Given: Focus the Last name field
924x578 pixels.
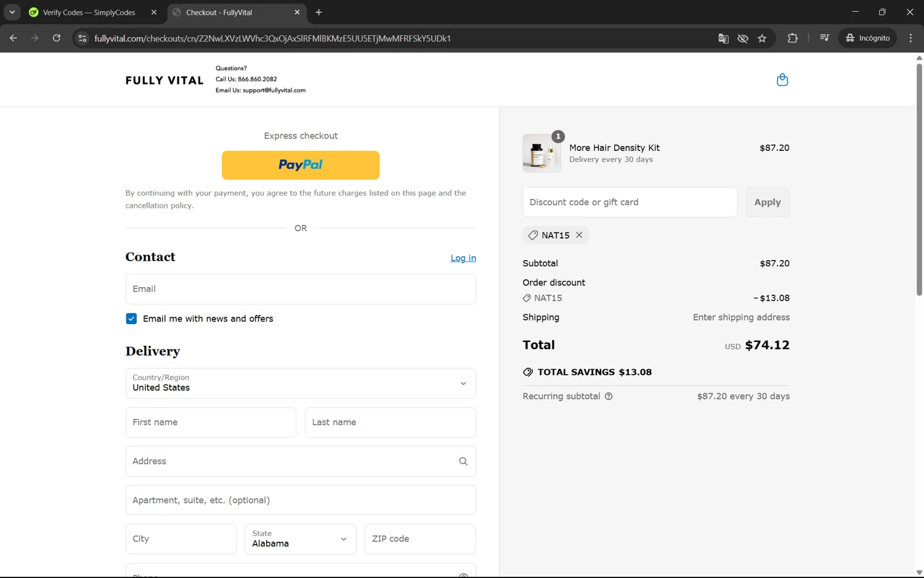Looking at the screenshot, I should pos(391,423).
